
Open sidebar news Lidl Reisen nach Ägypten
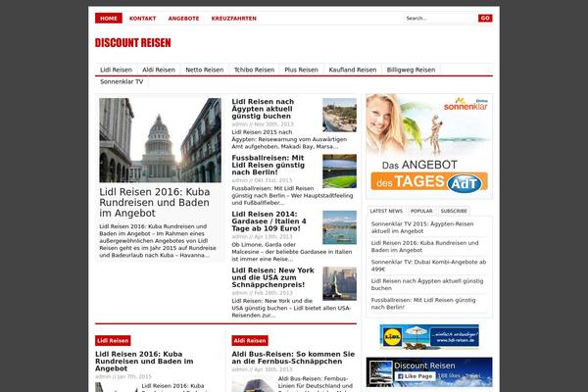(427, 285)
